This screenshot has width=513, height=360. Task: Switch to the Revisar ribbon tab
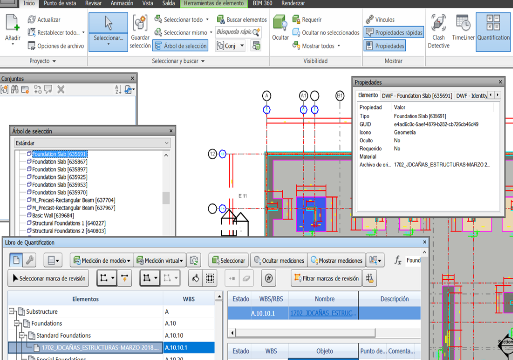[x=93, y=3]
